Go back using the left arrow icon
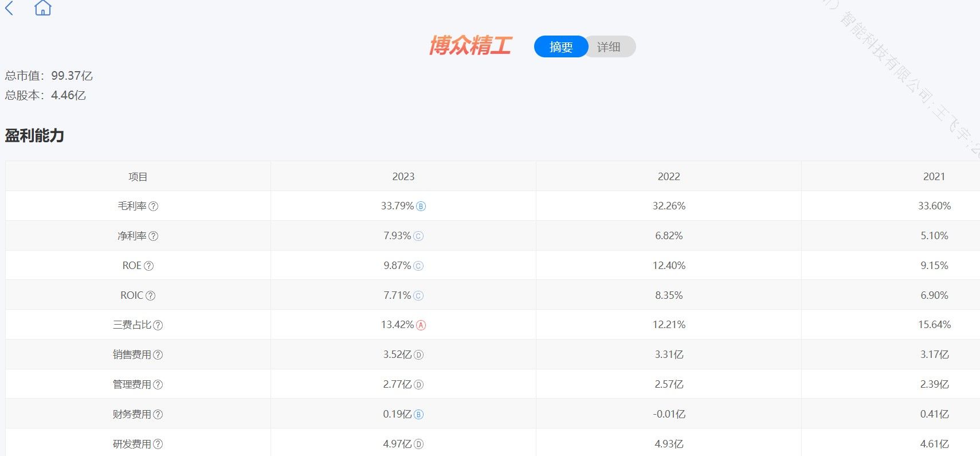The width and height of the screenshot is (980, 456). coord(9,8)
